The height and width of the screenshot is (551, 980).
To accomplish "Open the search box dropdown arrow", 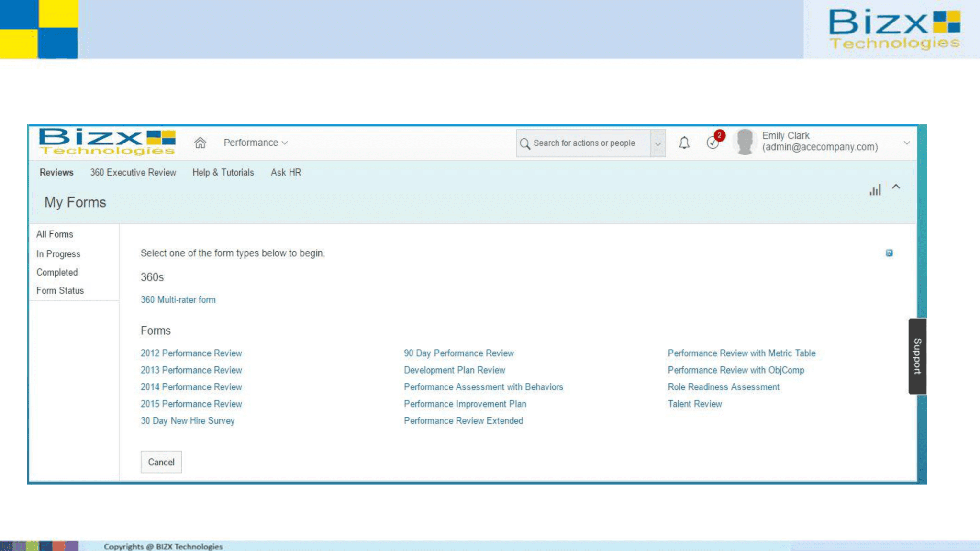I will (658, 143).
